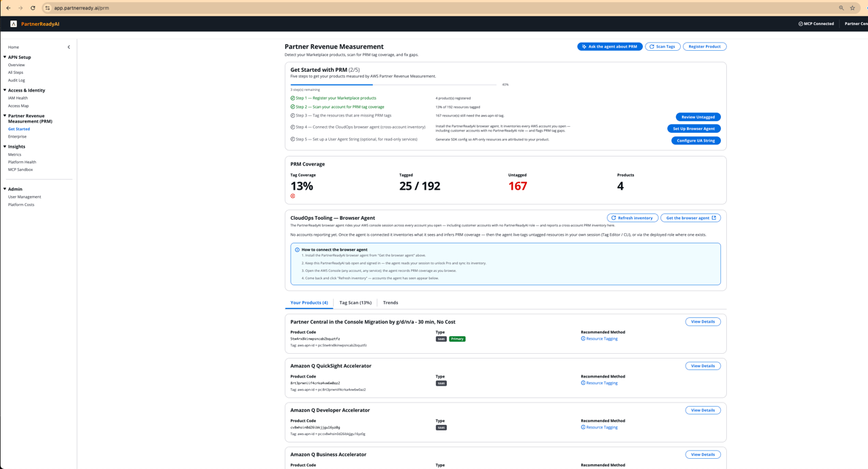868x469 pixels.
Task: Click Get the browser agent button
Action: (x=690, y=218)
